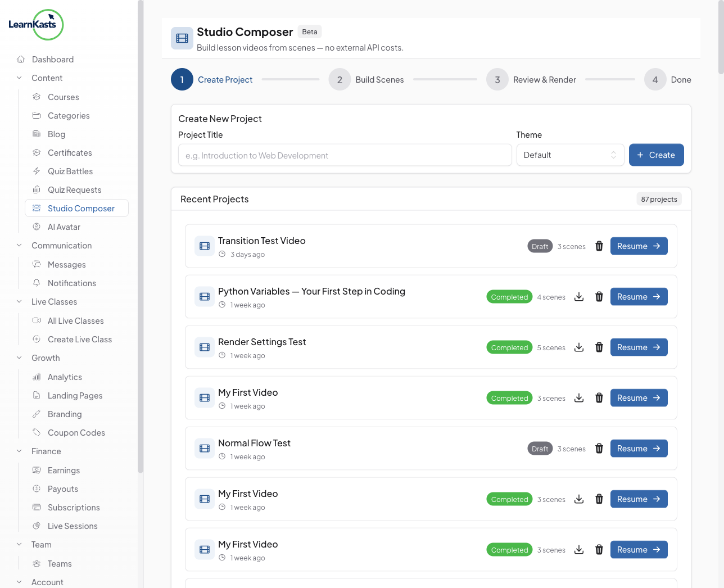Click the Studio Composer header film icon
This screenshot has width=724, height=588.
tap(182, 38)
